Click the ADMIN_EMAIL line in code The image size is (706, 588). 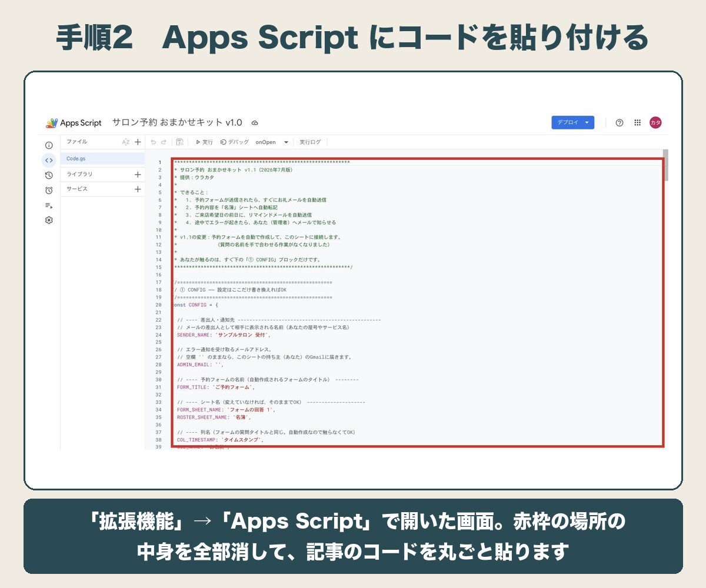pyautogui.click(x=200, y=365)
